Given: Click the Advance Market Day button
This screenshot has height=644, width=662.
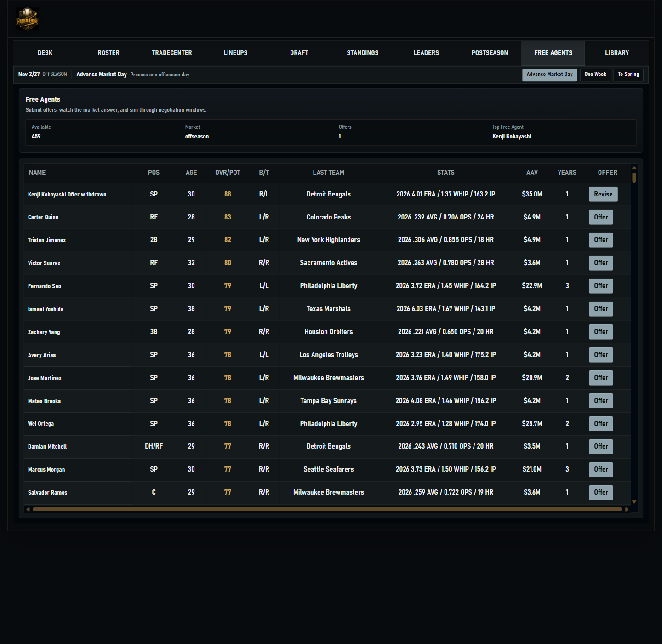Looking at the screenshot, I should 550,75.
